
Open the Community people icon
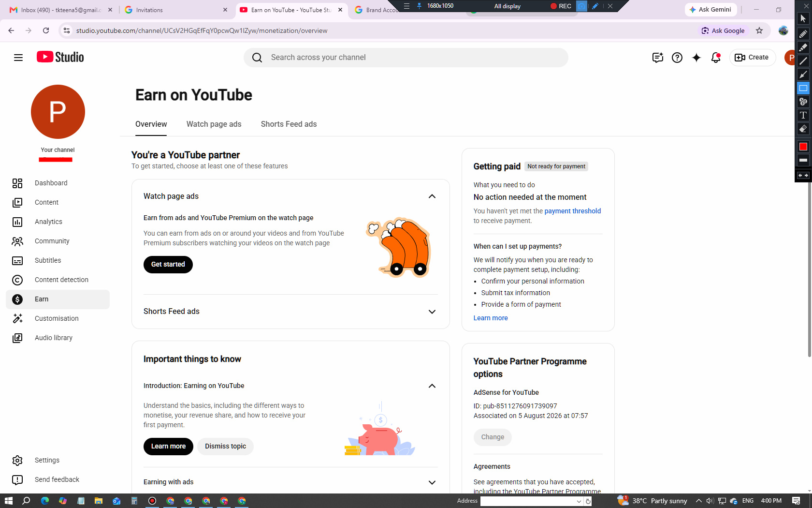17,241
